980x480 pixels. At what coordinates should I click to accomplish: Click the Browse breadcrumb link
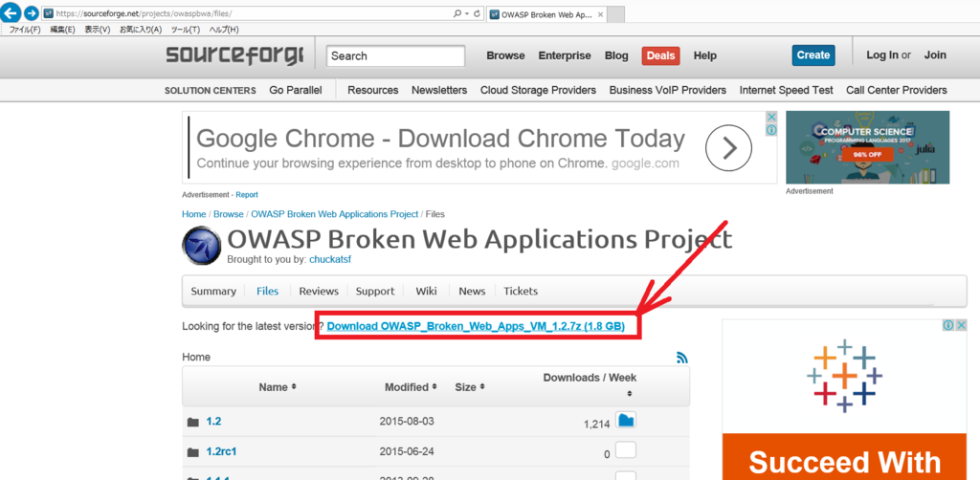[x=229, y=214]
